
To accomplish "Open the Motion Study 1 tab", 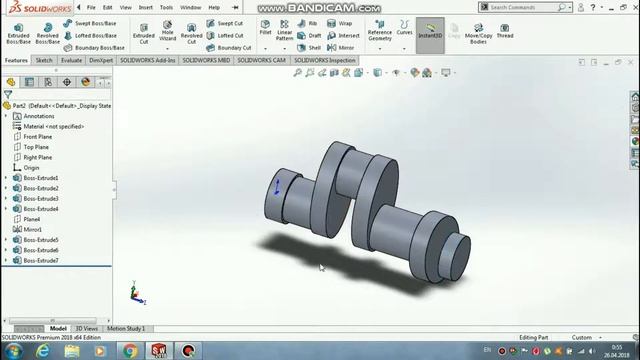I will point(126,329).
